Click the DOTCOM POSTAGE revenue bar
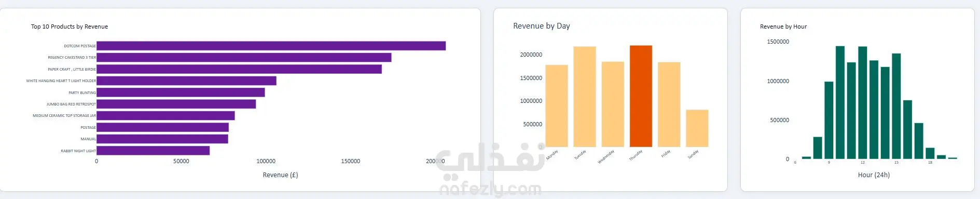980x199 pixels. 271,46
